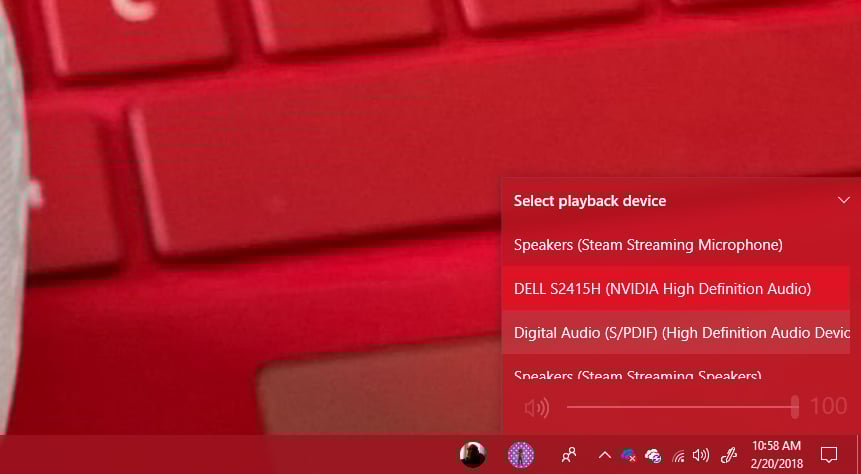Mute audio with the flyout speaker icon
The height and width of the screenshot is (474, 861).
click(536, 408)
